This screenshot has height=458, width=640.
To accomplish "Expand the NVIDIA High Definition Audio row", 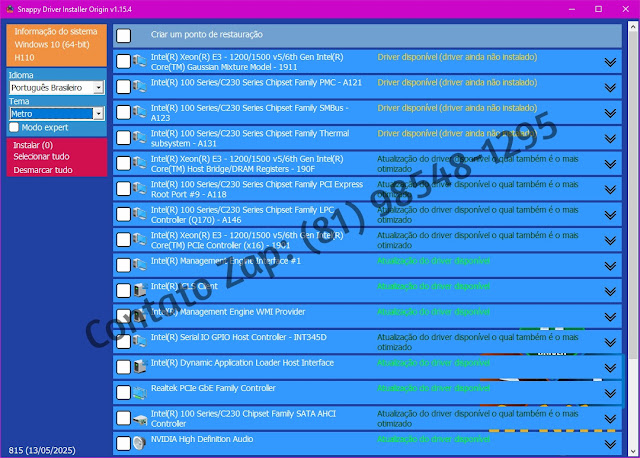I will tap(610, 444).
